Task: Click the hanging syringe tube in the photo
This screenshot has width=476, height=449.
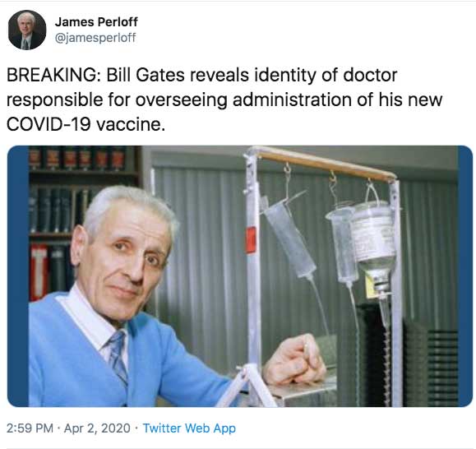Action: point(289,238)
